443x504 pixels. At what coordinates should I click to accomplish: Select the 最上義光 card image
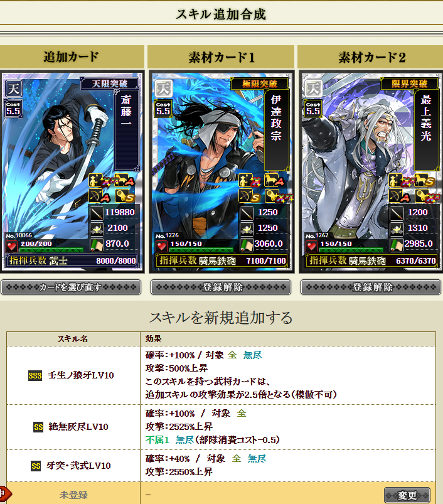point(371,171)
